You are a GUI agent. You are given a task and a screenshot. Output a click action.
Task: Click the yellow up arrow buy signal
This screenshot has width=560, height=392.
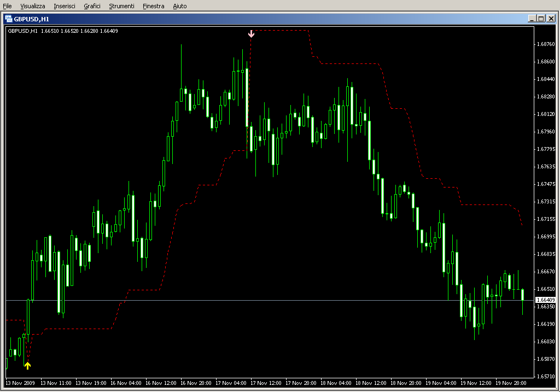[x=27, y=365]
